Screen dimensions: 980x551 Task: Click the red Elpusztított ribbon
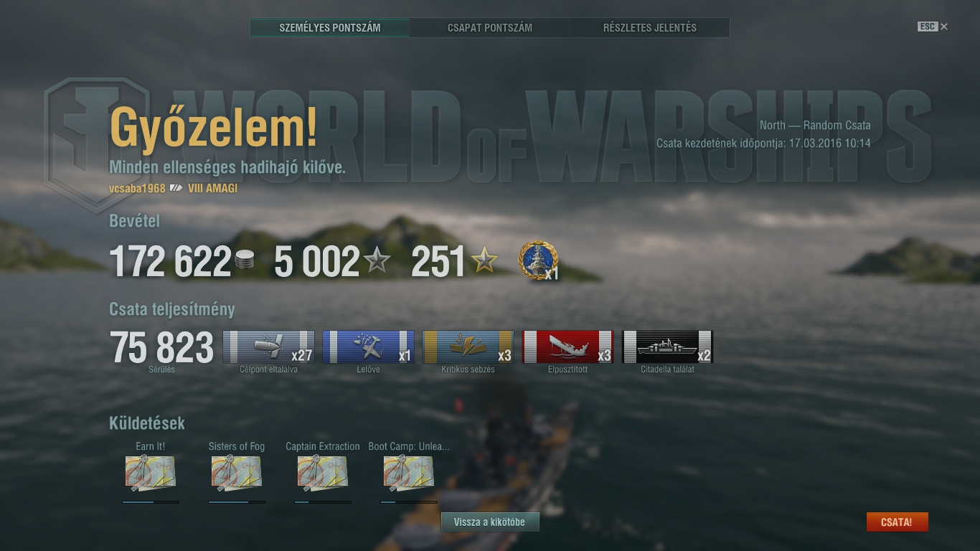[x=567, y=347]
